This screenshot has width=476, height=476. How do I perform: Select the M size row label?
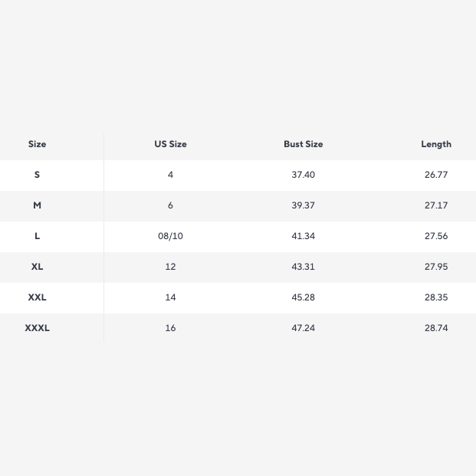pyautogui.click(x=37, y=205)
